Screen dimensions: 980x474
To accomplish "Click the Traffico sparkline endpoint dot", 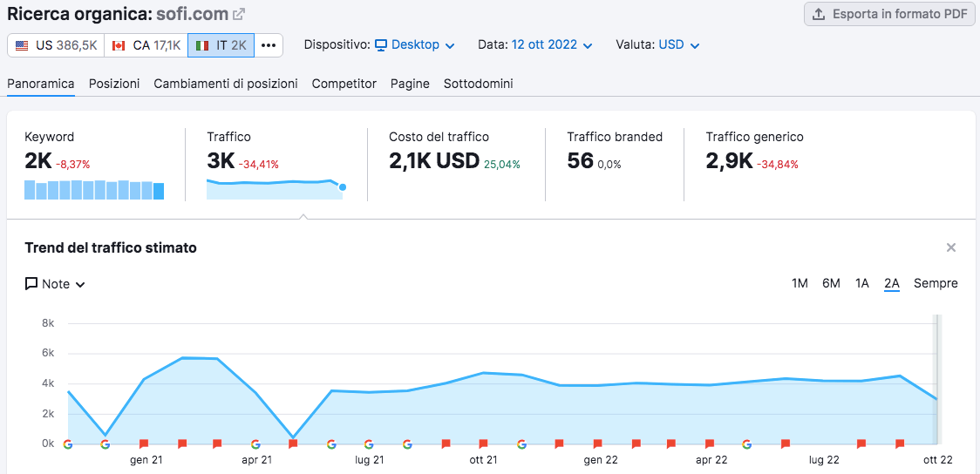I will coord(343,186).
